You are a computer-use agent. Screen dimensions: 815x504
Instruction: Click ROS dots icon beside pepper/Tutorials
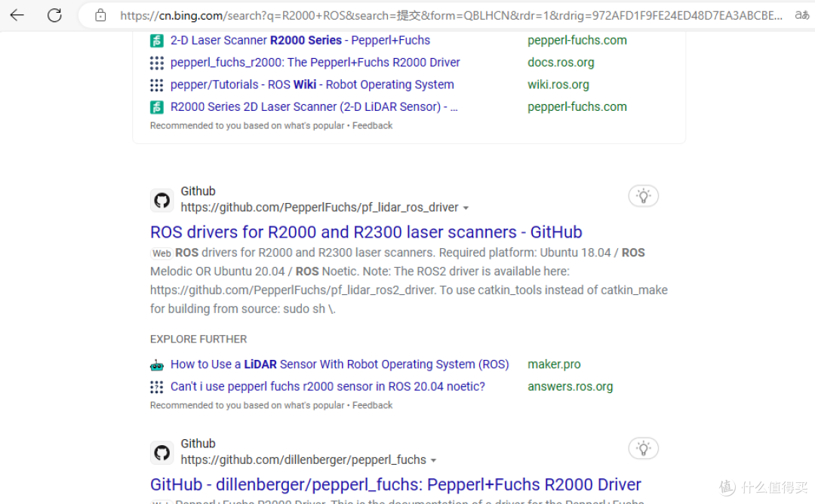tap(156, 85)
